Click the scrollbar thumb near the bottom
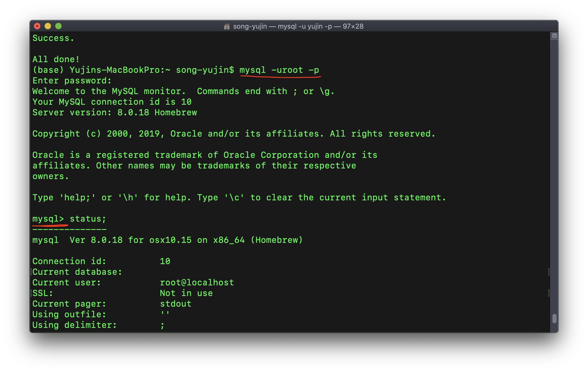 [x=554, y=318]
